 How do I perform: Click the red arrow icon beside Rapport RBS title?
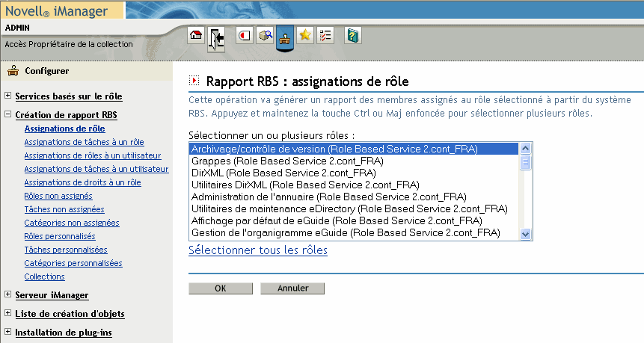194,81
